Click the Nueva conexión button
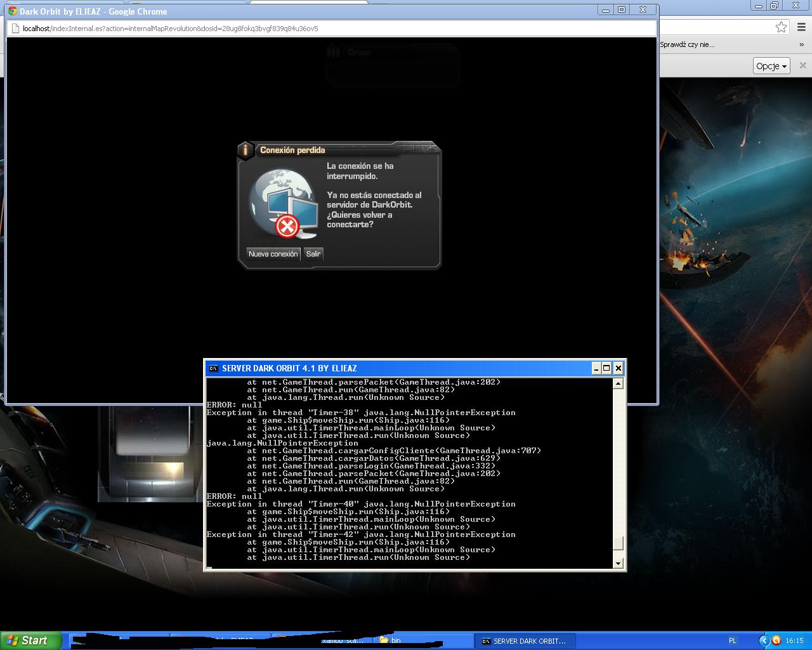The height and width of the screenshot is (650, 812). 273,254
